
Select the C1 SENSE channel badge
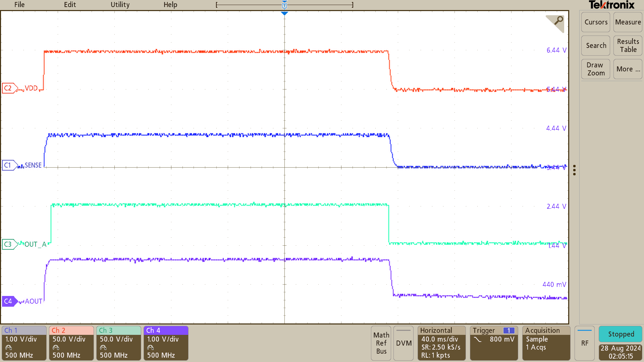point(9,165)
